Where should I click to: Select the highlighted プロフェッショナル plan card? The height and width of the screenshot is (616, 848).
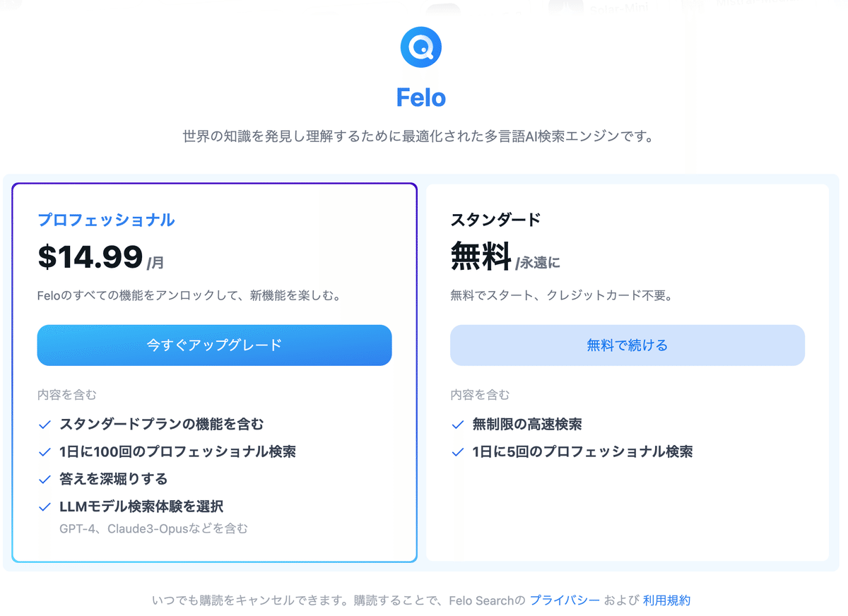(x=214, y=372)
